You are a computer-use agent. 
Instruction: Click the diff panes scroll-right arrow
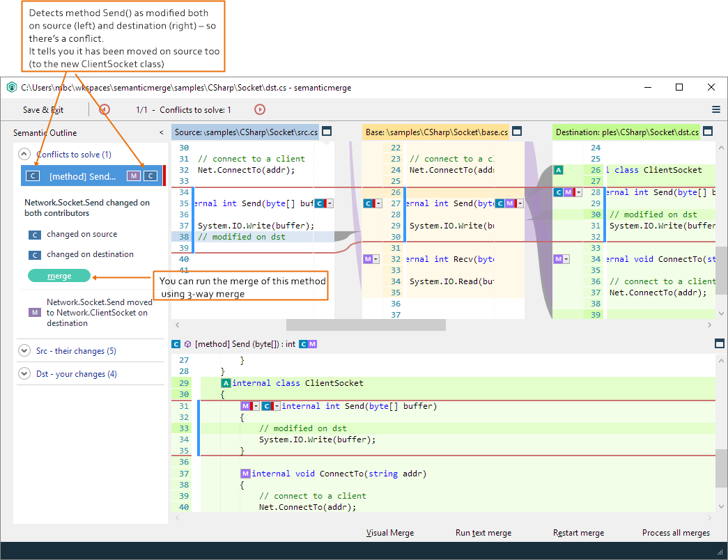(x=709, y=325)
